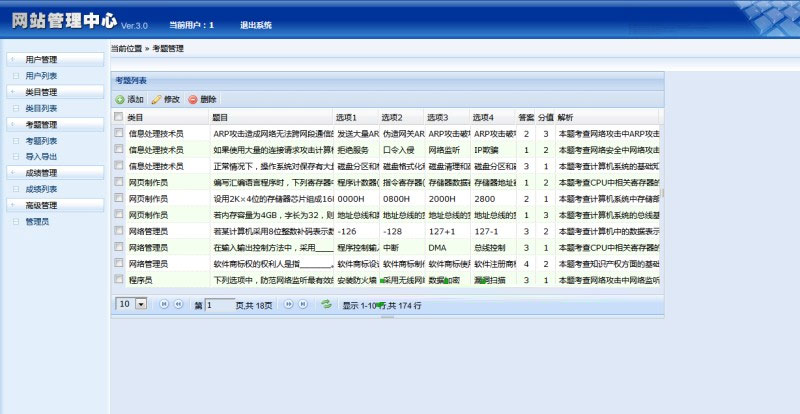Open 成绩列表 in the sidebar
Image resolution: width=800 pixels, height=414 pixels.
point(41,189)
